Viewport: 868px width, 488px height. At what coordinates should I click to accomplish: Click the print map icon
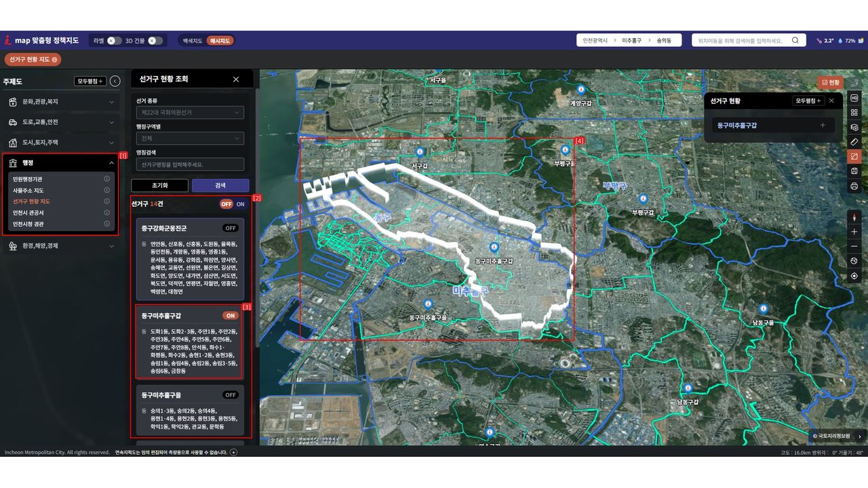(x=854, y=186)
